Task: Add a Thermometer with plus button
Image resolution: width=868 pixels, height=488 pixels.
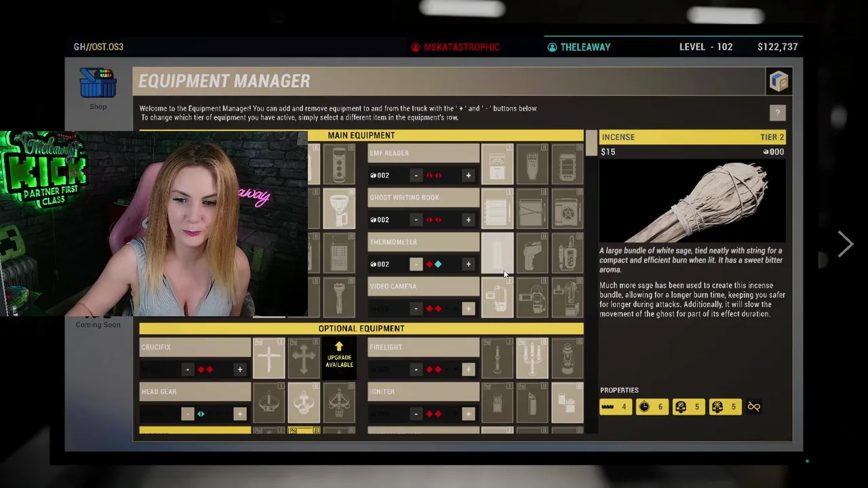Action: click(x=468, y=264)
